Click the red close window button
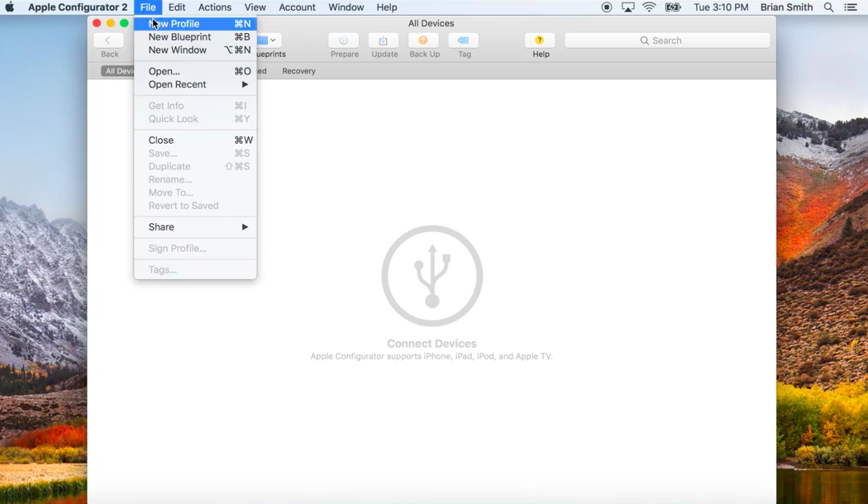This screenshot has width=868, height=504. [x=97, y=23]
